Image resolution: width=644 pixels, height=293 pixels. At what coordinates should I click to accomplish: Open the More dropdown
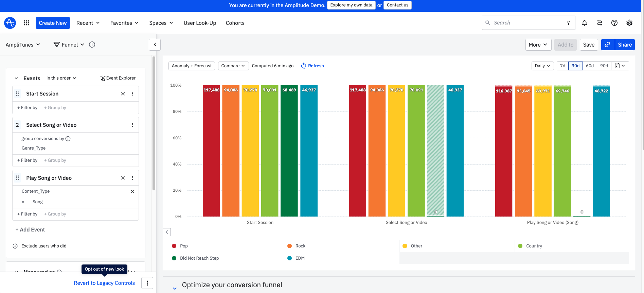click(538, 45)
